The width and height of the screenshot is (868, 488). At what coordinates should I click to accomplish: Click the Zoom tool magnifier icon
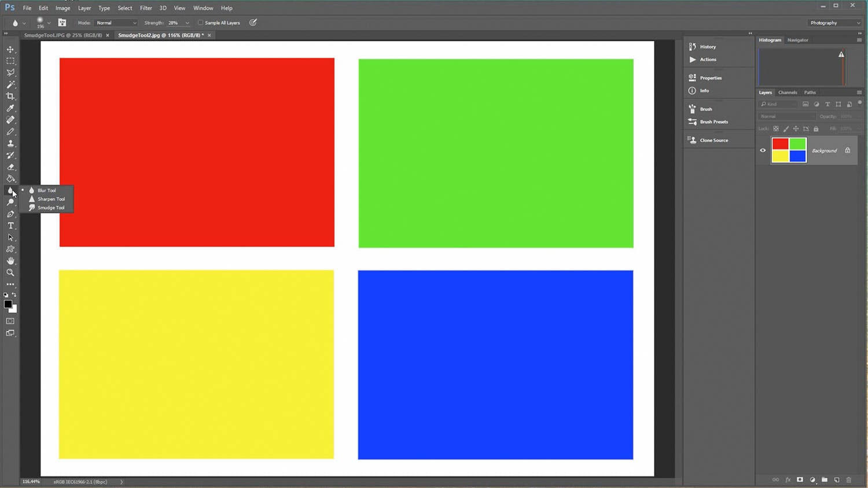tap(10, 272)
